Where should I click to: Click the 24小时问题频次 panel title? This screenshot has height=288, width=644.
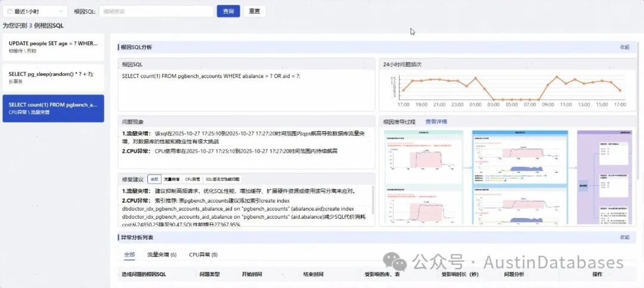(x=402, y=64)
